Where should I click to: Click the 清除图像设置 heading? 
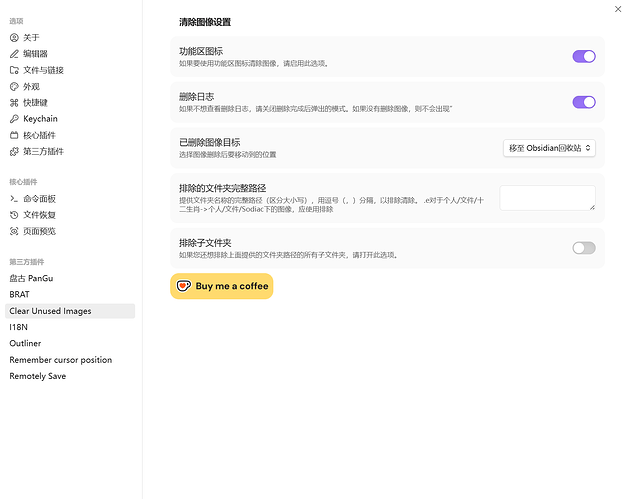point(205,22)
